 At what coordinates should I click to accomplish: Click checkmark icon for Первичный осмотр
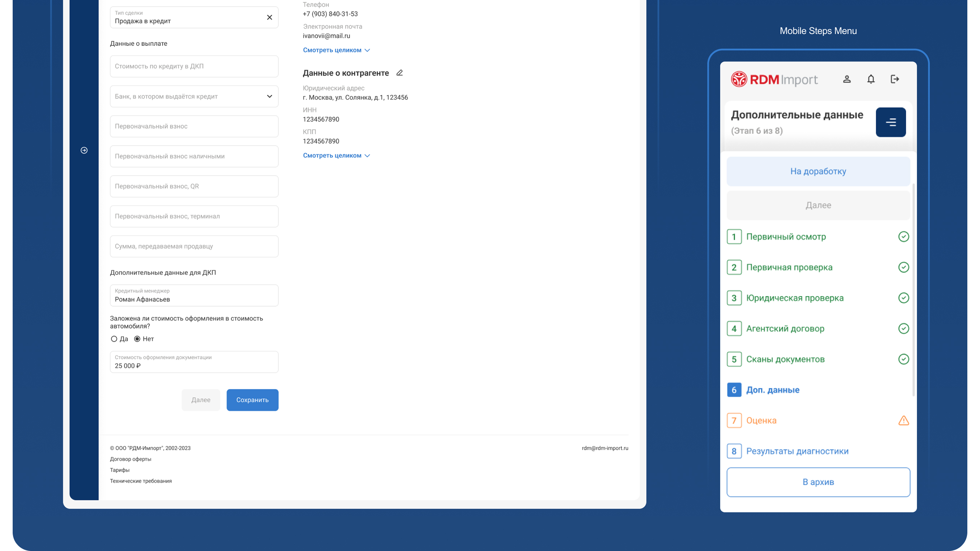pos(904,237)
